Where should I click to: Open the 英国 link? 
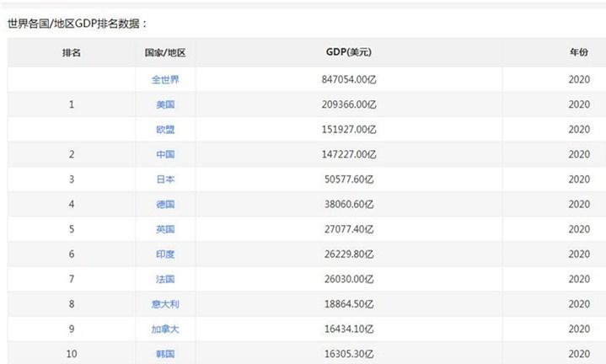(165, 229)
